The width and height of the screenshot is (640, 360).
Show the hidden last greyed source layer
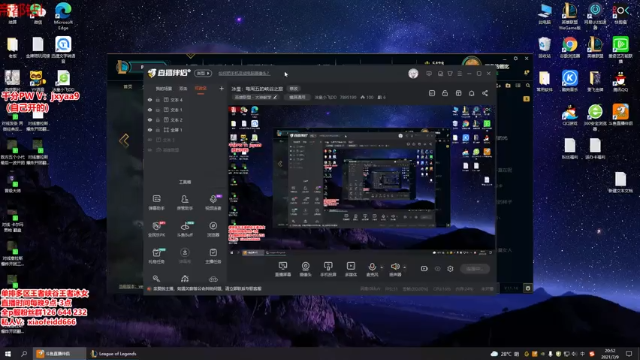150,150
